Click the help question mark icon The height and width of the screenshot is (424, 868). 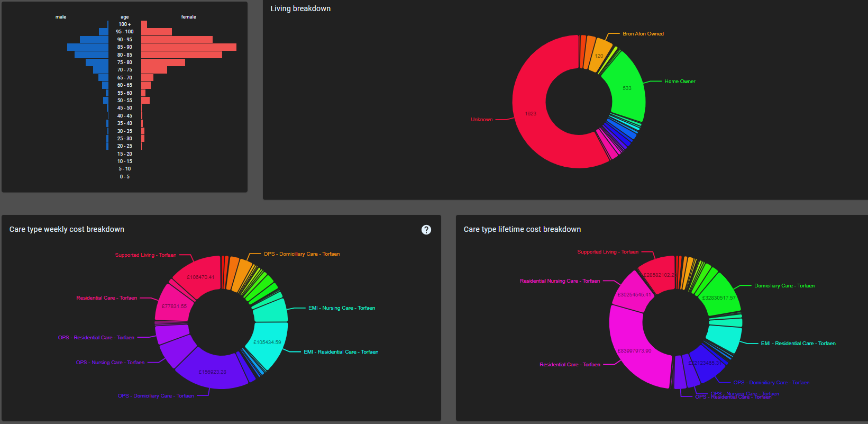pyautogui.click(x=426, y=230)
